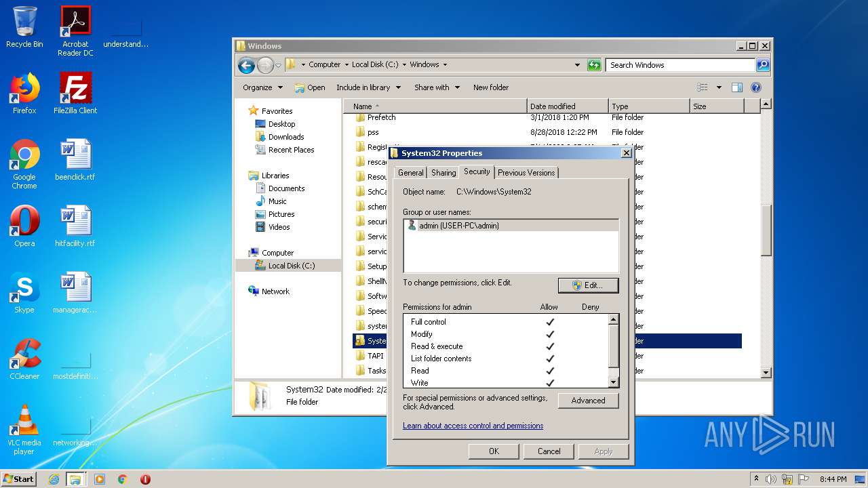Click the Start button

click(x=19, y=479)
